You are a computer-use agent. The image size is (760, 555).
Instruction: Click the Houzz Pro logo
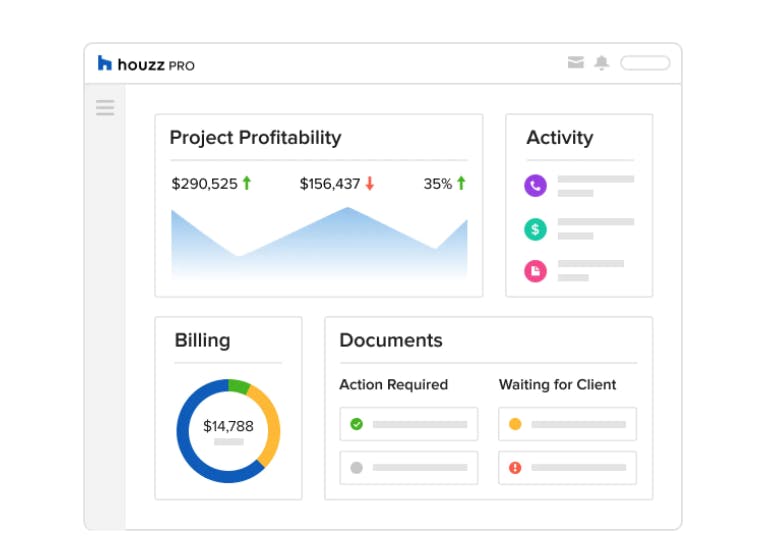146,64
